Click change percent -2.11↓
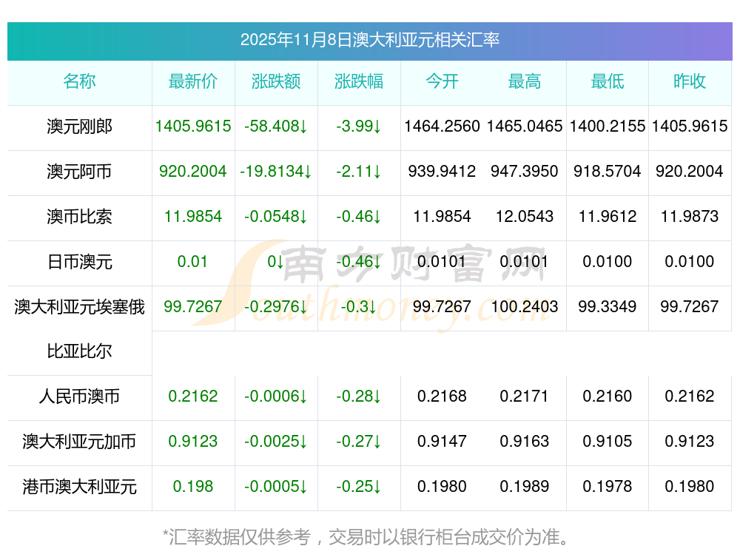This screenshot has height=560, width=740. (359, 171)
